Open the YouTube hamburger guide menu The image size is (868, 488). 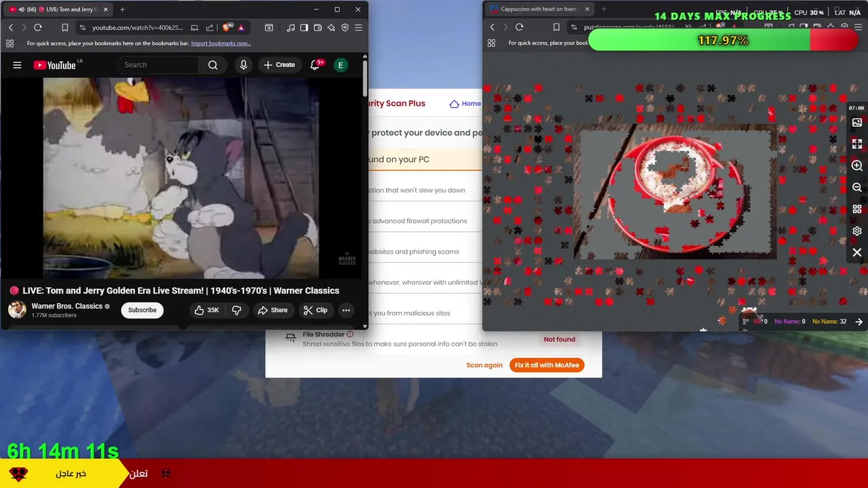click(17, 65)
